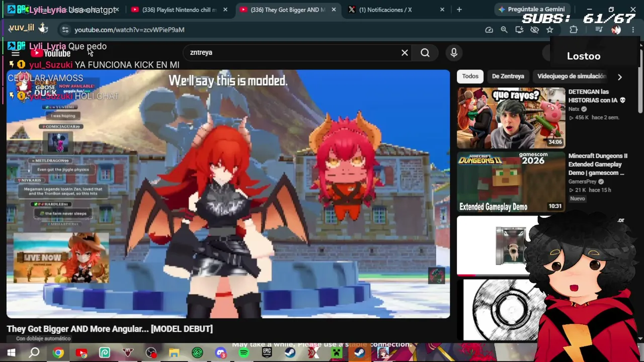Open the performance gauge icon in address bar
Viewport: 644px width, 362px height.
tap(489, 30)
